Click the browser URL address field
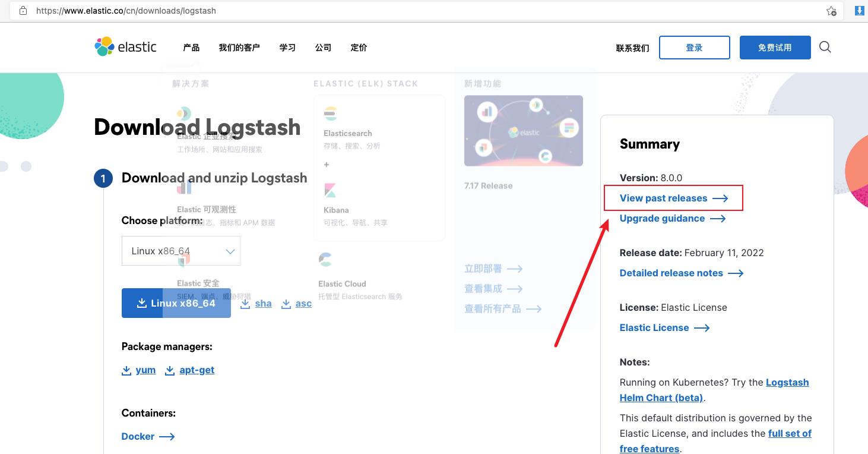 click(x=427, y=11)
